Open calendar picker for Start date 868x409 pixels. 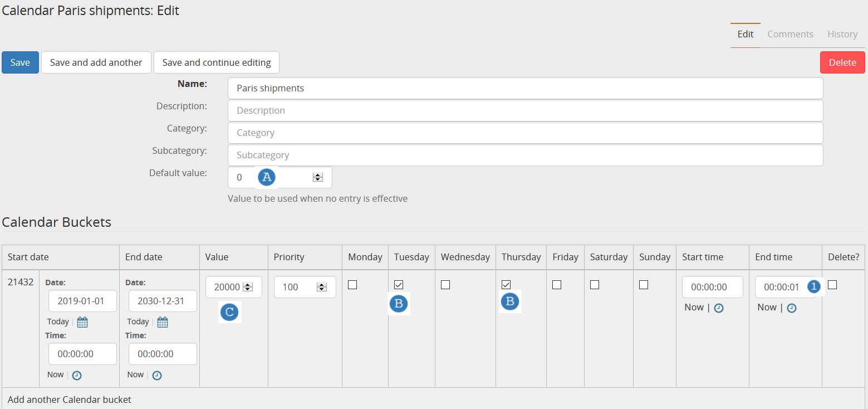[x=82, y=322]
